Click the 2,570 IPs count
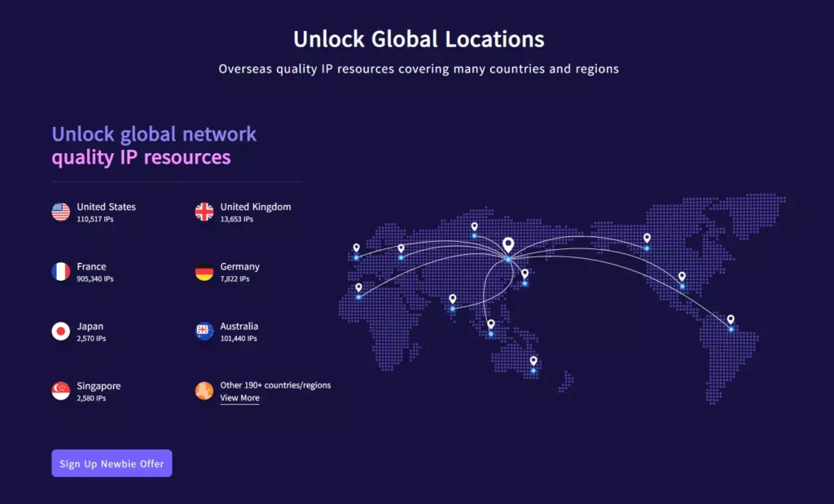This screenshot has height=504, width=834. coord(91,338)
